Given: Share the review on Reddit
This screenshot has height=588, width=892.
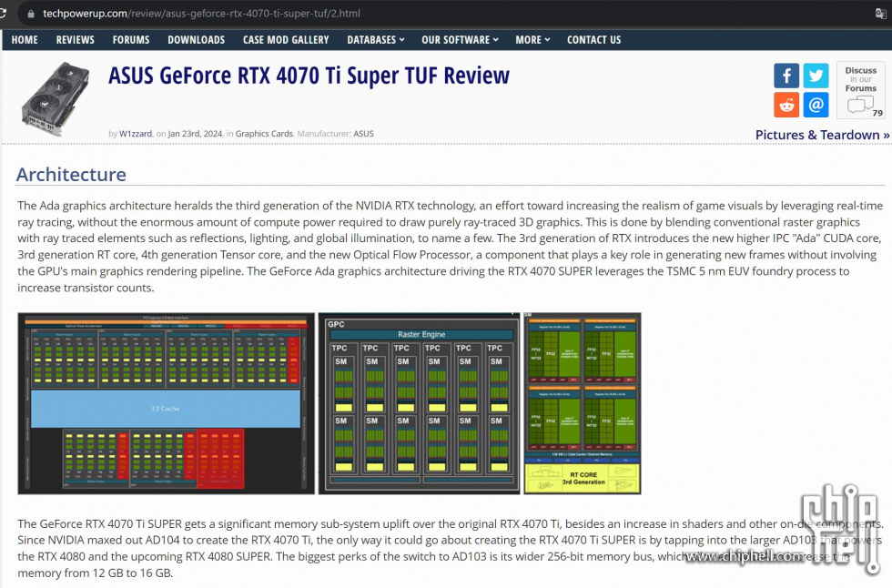Looking at the screenshot, I should pyautogui.click(x=786, y=106).
